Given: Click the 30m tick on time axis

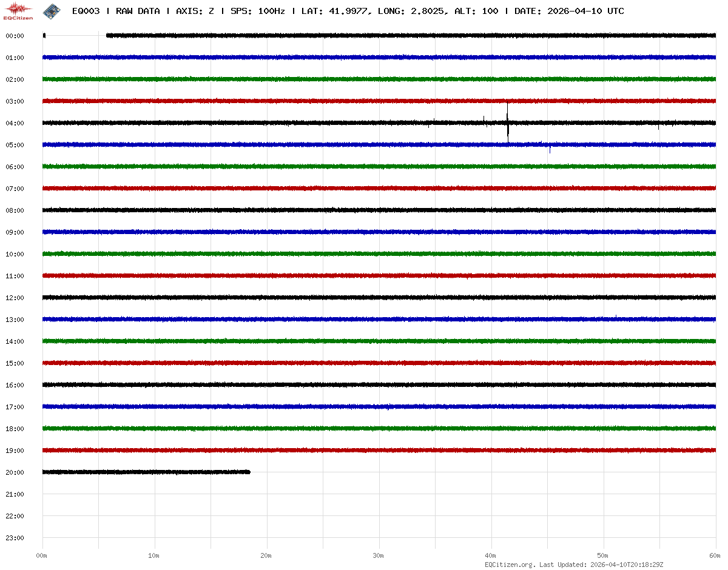Looking at the screenshot, I should point(379,555).
